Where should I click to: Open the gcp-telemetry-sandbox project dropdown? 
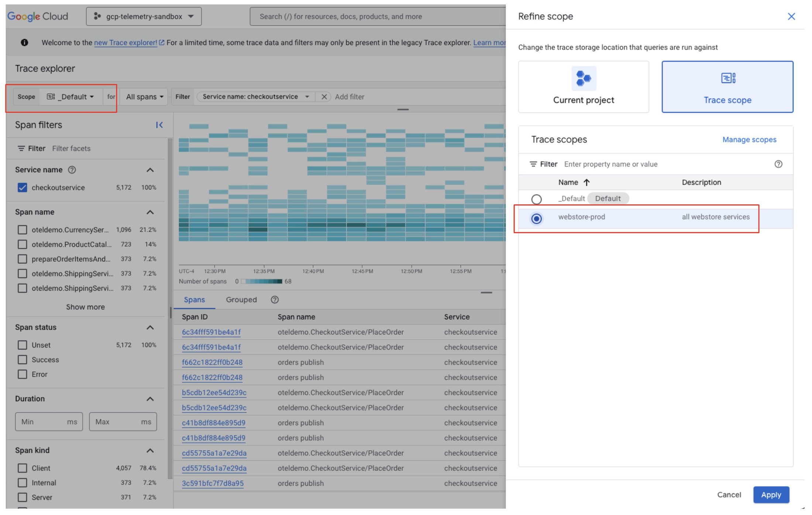(144, 16)
